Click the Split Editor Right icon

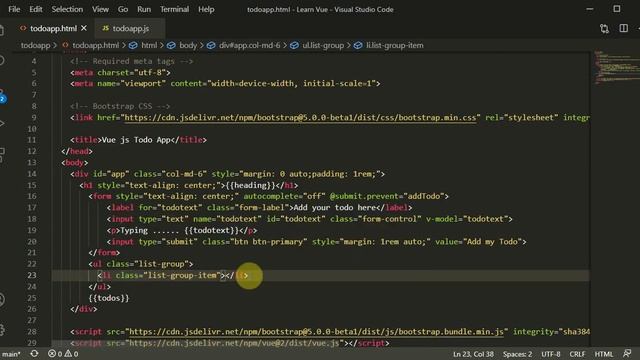pos(623,28)
